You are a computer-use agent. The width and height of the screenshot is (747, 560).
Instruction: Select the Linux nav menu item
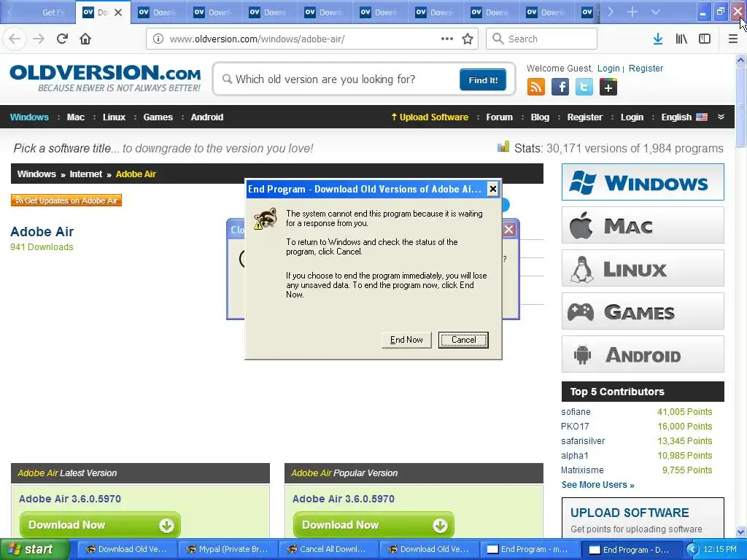pos(114,117)
